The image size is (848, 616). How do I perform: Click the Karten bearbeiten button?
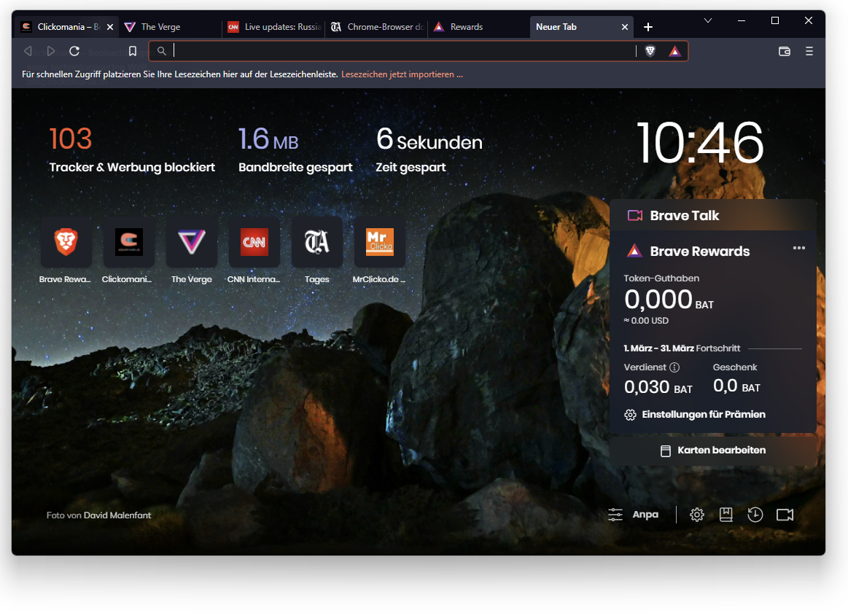[x=712, y=451]
